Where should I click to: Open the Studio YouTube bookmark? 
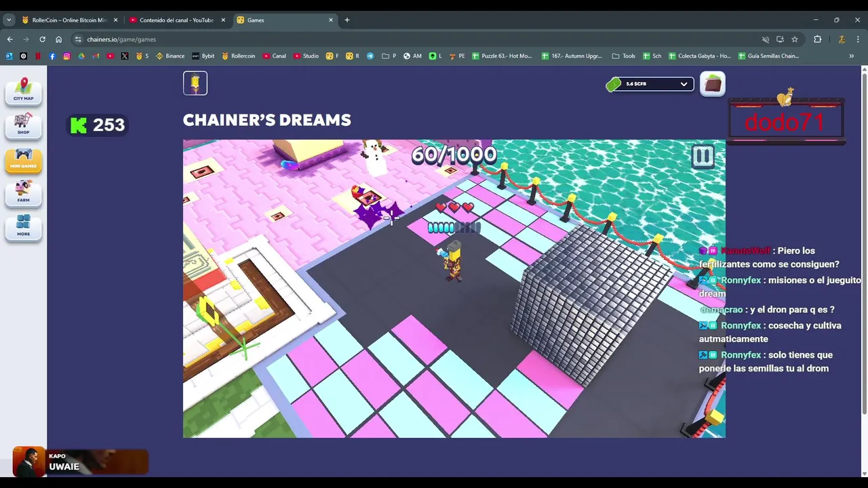coord(307,56)
